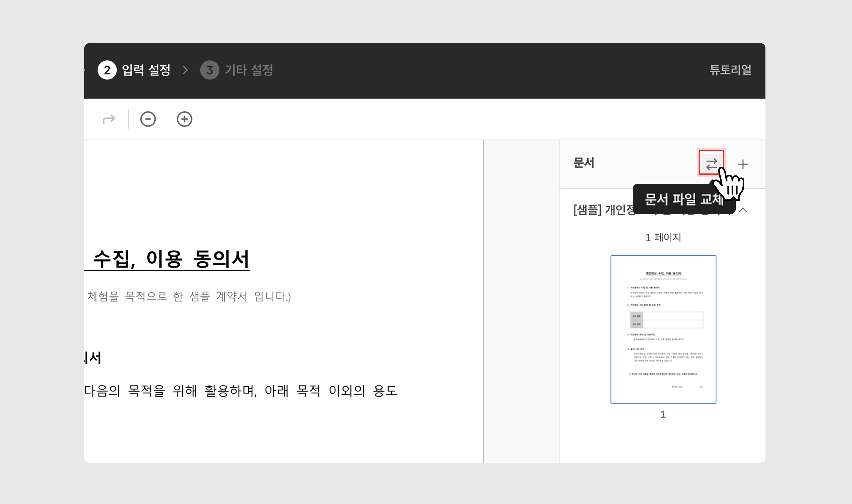Zoom out with the minus circle icon
Viewport: 852px width, 504px height.
pos(148,119)
